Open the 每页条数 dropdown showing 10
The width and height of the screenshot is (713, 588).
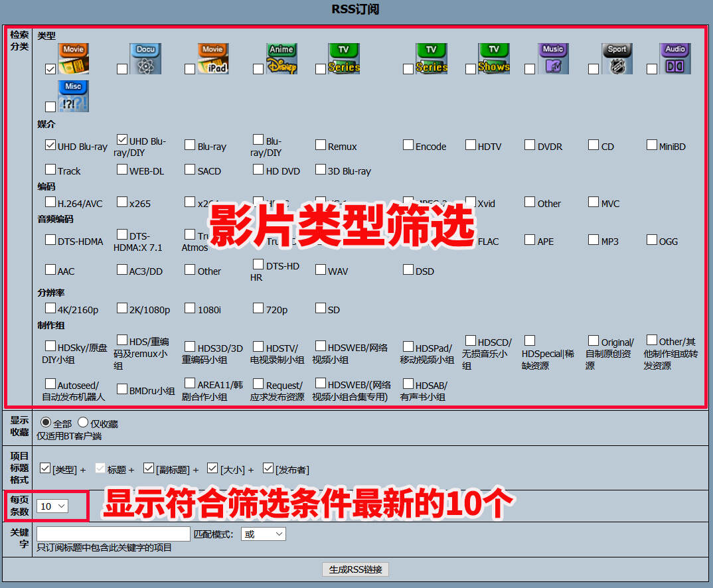click(x=52, y=506)
